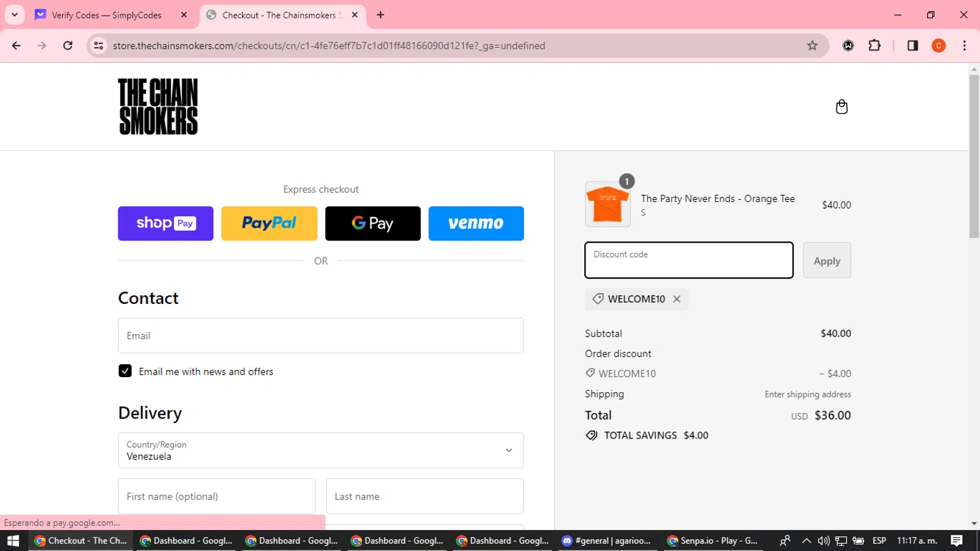980x551 pixels.
Task: Click the Subtotal $40.00 value
Action: pyautogui.click(x=836, y=333)
